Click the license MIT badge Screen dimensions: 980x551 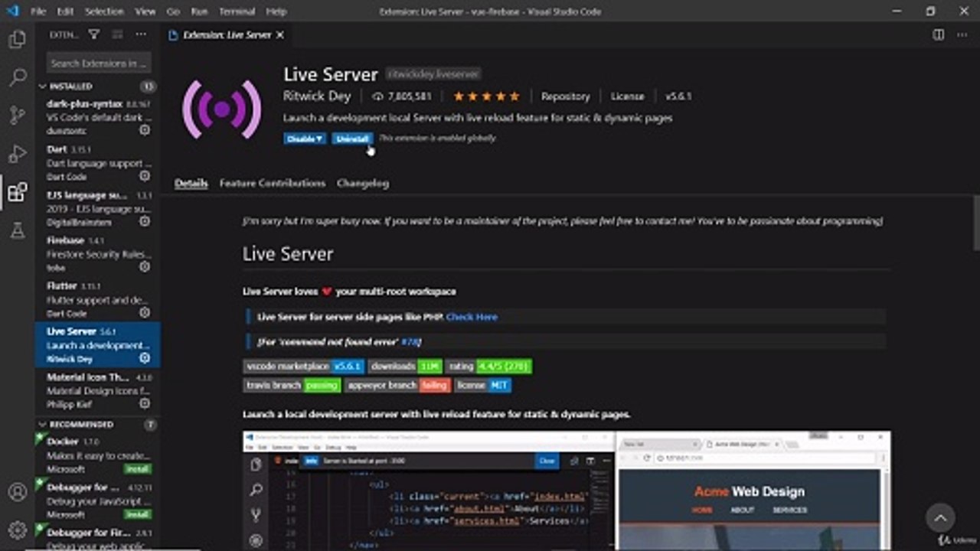pyautogui.click(x=482, y=385)
